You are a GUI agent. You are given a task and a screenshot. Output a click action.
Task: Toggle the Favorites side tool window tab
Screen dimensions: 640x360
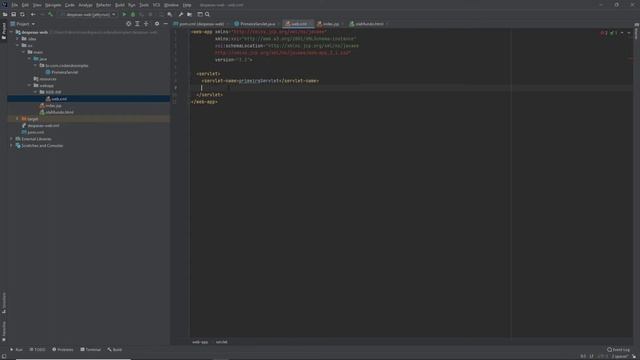click(x=4, y=331)
